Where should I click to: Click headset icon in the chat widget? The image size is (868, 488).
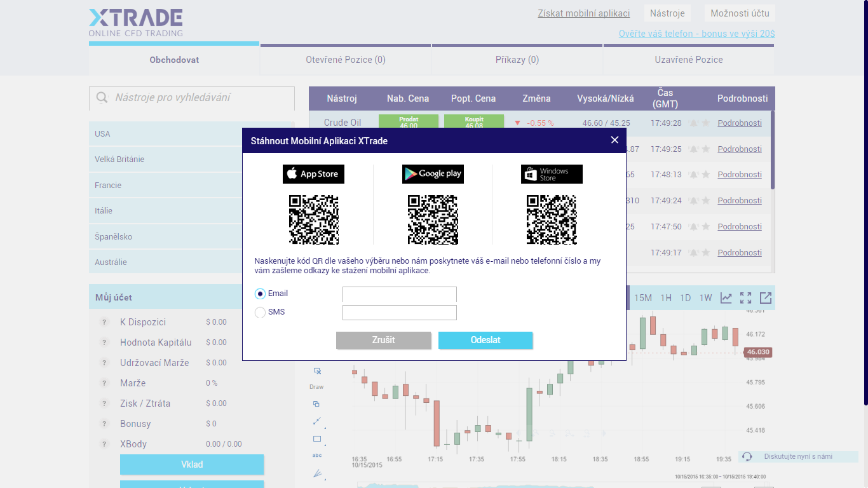pyautogui.click(x=747, y=456)
